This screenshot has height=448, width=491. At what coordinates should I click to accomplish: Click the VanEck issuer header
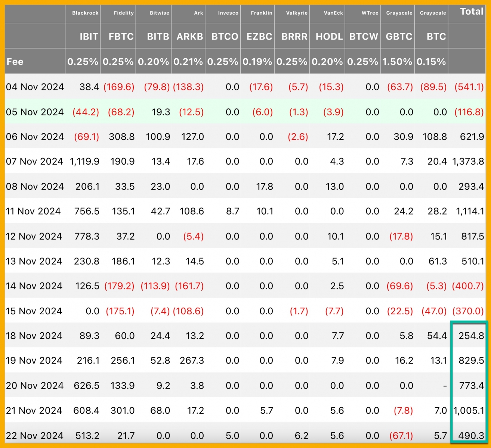pos(333,13)
